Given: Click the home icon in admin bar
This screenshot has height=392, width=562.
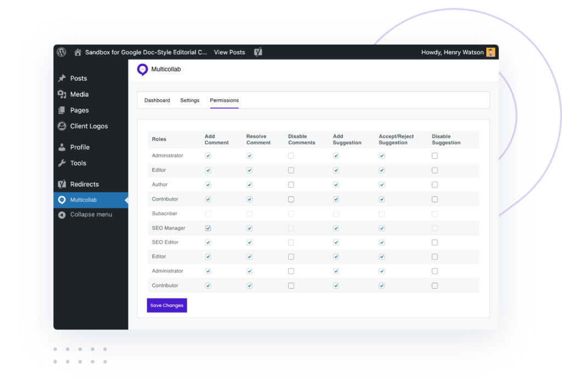Looking at the screenshot, I should [x=77, y=52].
